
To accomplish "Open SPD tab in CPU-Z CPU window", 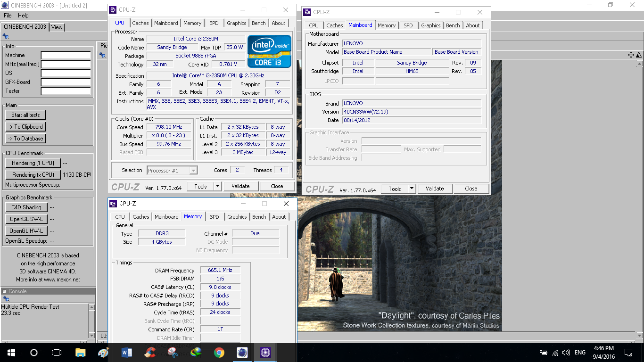I will pos(214,23).
